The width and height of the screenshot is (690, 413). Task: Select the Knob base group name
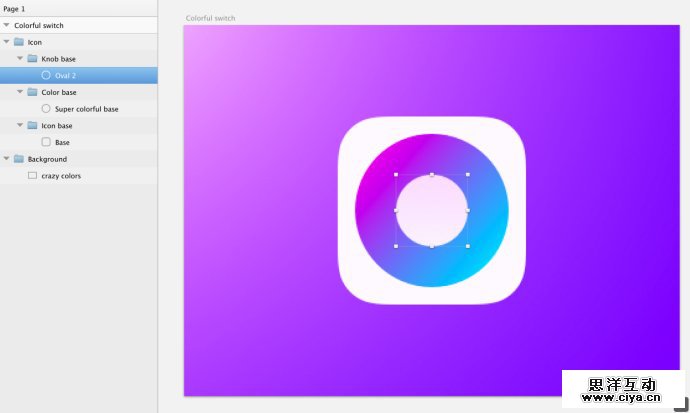click(59, 59)
